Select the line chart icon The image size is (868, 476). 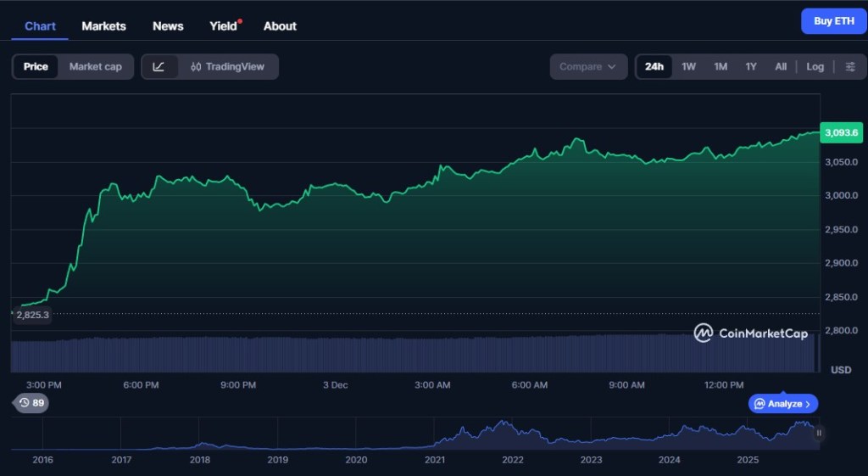click(x=159, y=66)
